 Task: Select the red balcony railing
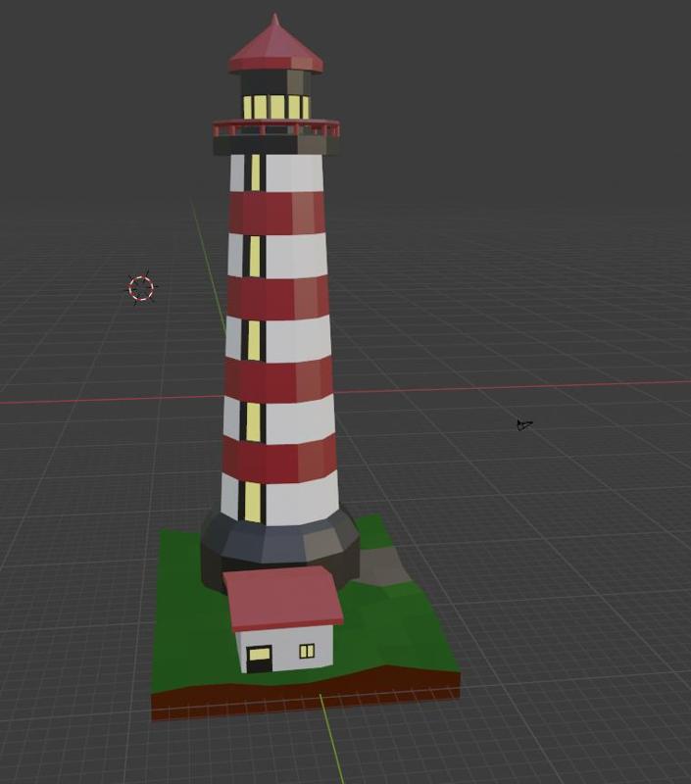pyautogui.click(x=276, y=128)
